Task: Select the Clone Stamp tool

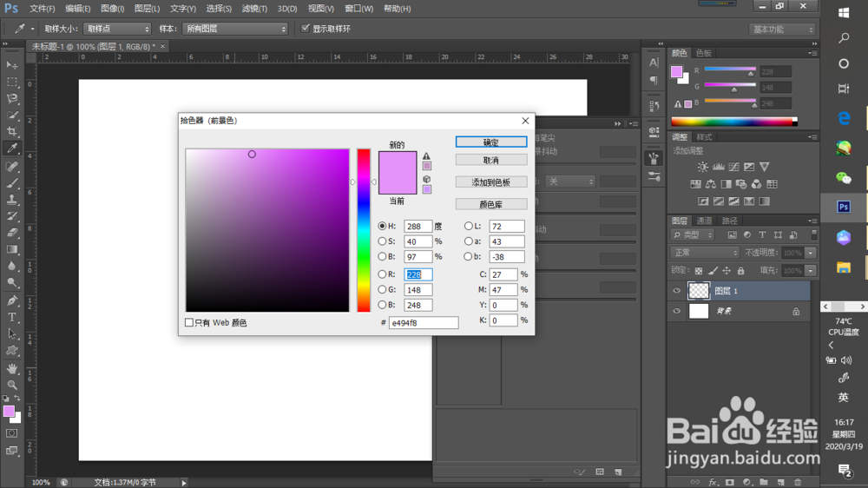Action: (11, 200)
